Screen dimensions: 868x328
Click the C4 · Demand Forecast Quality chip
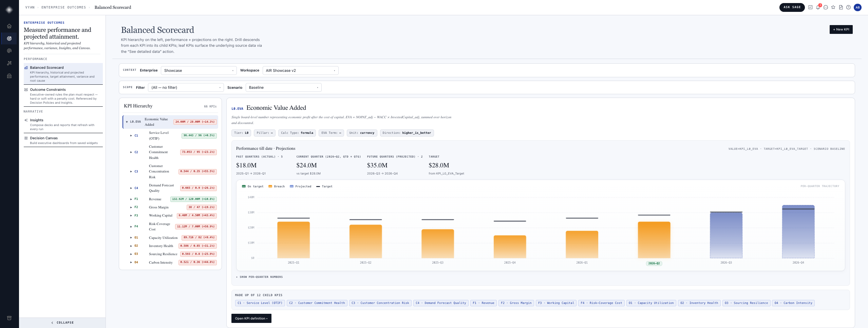441,303
